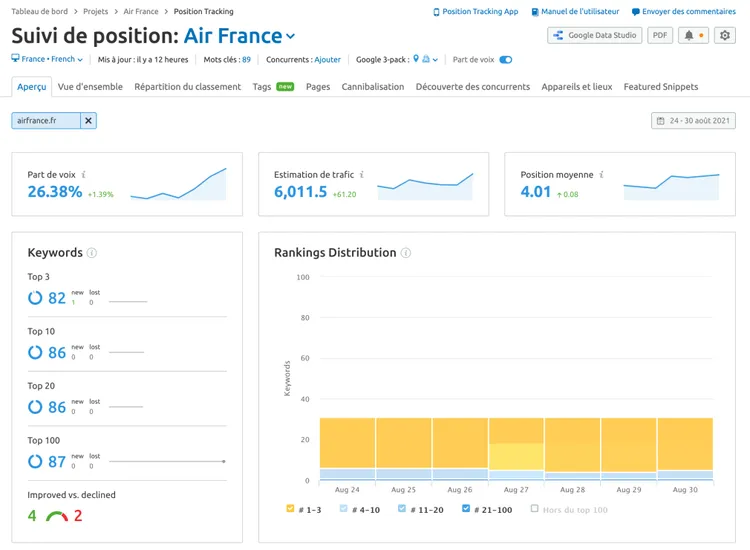Export report via PDF button

click(660, 35)
